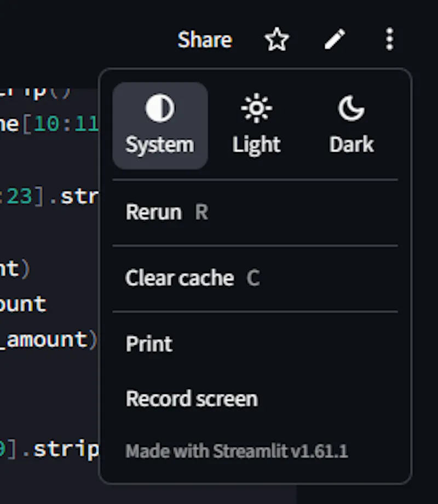Switch to the Dark theme
The height and width of the screenshot is (504, 438).
(x=351, y=125)
